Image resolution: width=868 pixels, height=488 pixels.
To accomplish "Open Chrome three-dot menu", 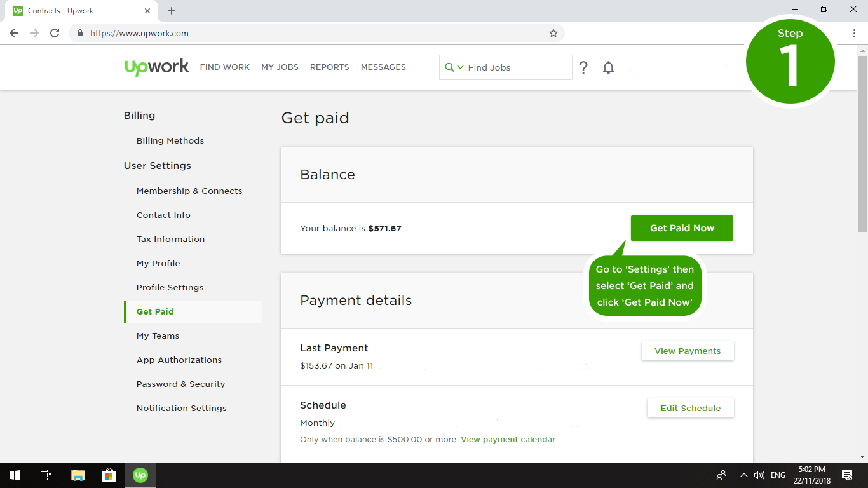I will coord(854,33).
